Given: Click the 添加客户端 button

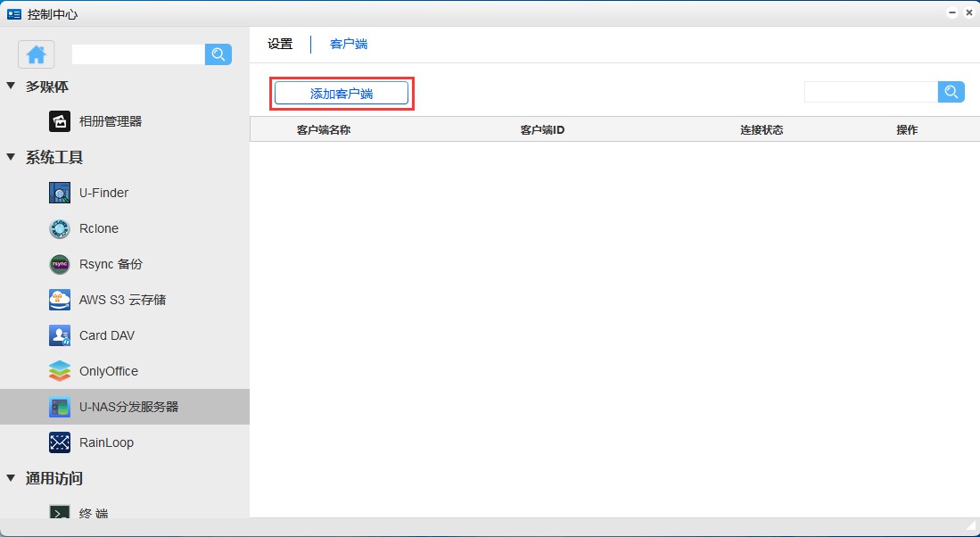Looking at the screenshot, I should pyautogui.click(x=342, y=93).
